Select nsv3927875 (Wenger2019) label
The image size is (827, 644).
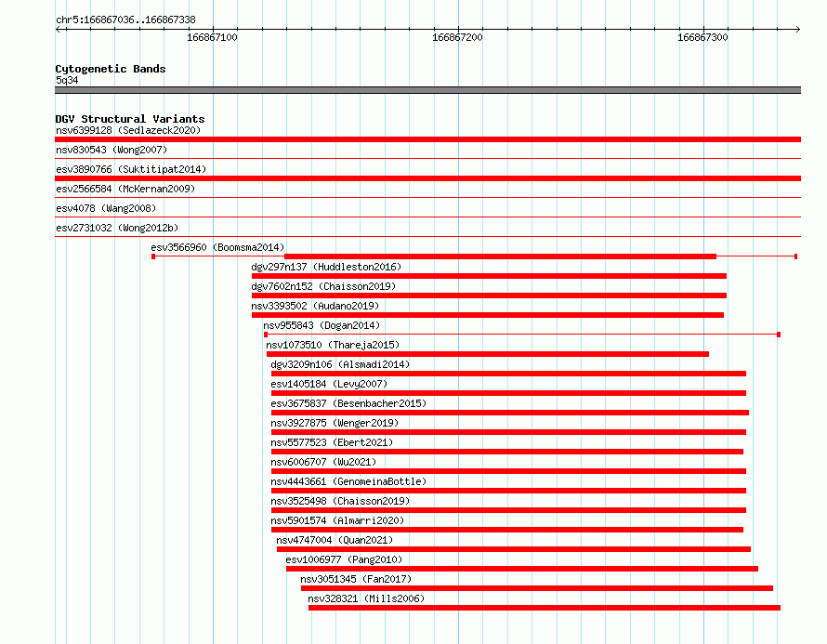click(x=335, y=423)
